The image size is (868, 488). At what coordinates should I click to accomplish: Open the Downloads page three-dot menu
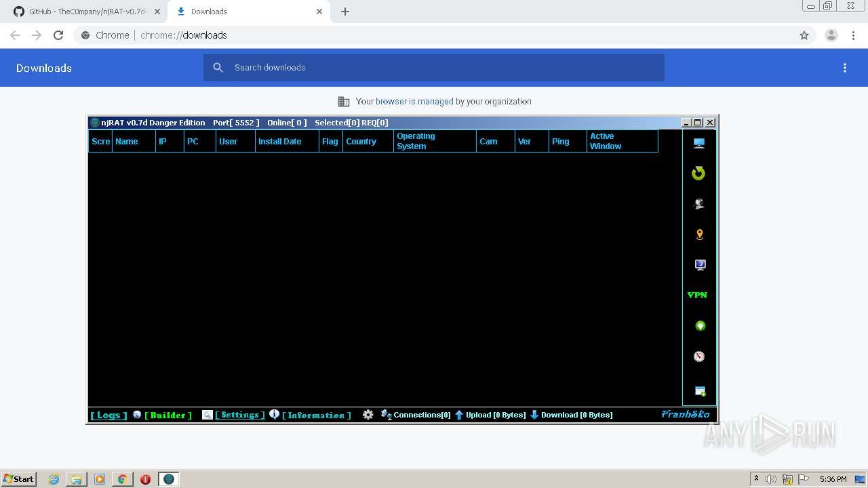(x=845, y=68)
